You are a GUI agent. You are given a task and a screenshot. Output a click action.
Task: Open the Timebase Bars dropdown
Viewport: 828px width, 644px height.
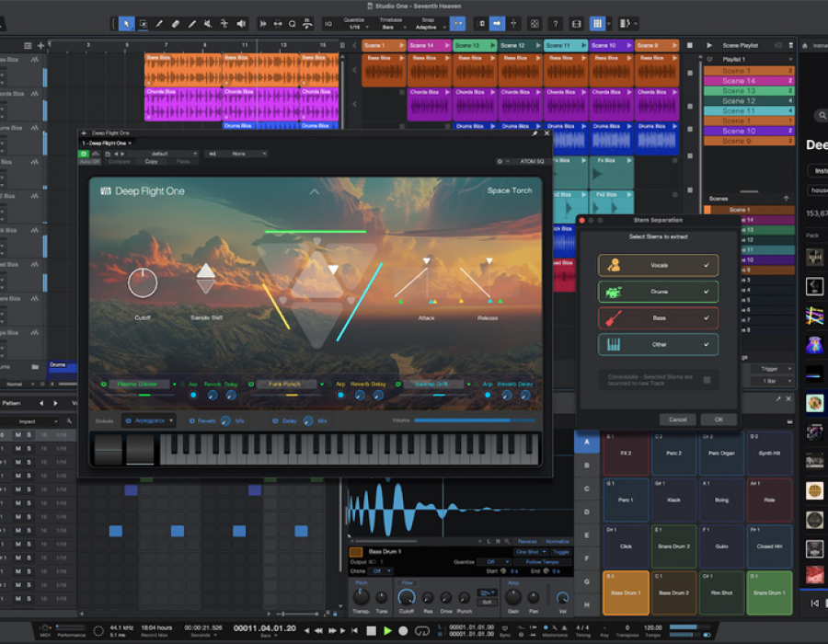[391, 27]
